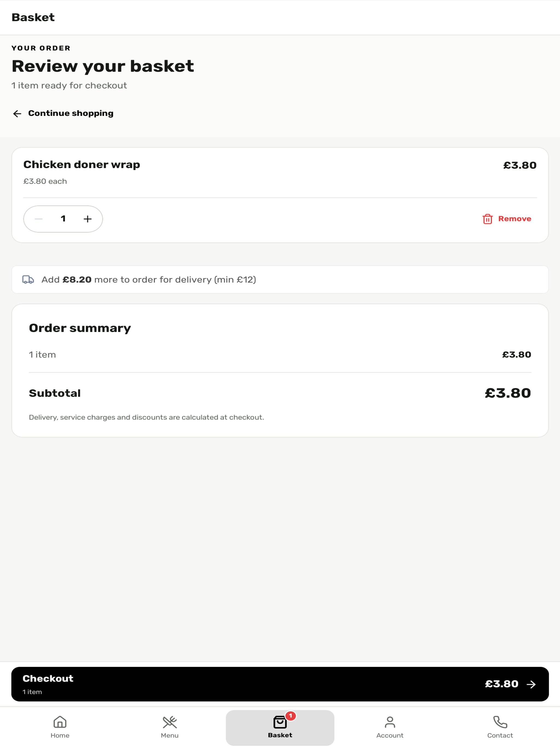Select the Basket tab icon
560x747 pixels.
point(280,722)
